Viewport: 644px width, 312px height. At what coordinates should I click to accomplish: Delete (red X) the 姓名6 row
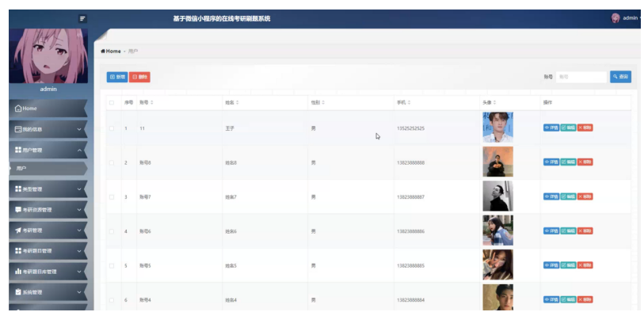tap(585, 231)
